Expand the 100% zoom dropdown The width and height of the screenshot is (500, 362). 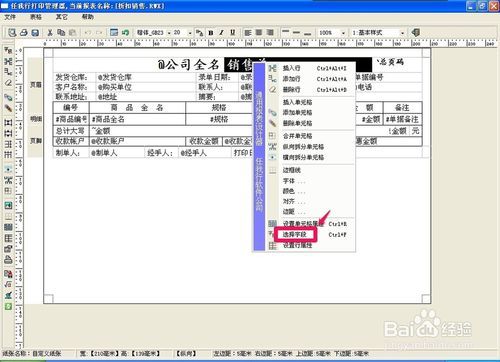point(343,33)
